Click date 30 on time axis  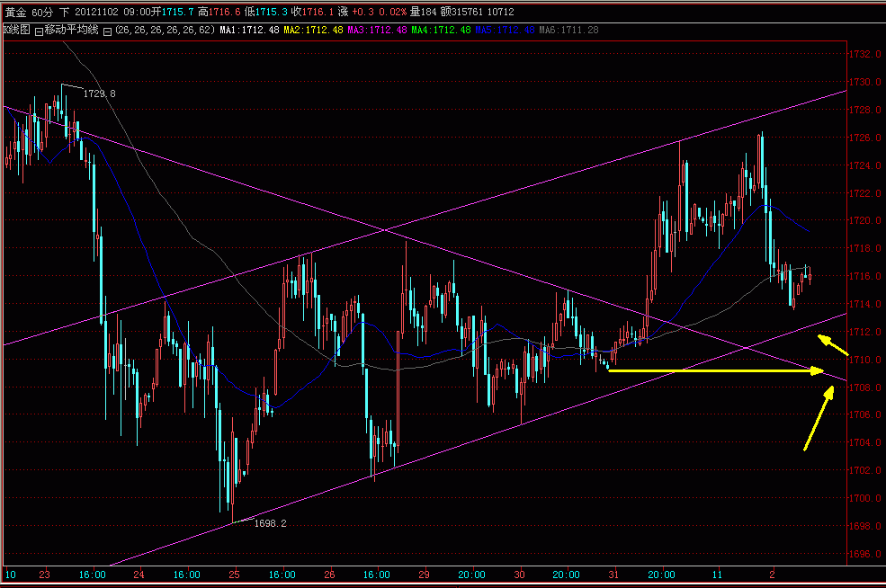click(x=519, y=575)
